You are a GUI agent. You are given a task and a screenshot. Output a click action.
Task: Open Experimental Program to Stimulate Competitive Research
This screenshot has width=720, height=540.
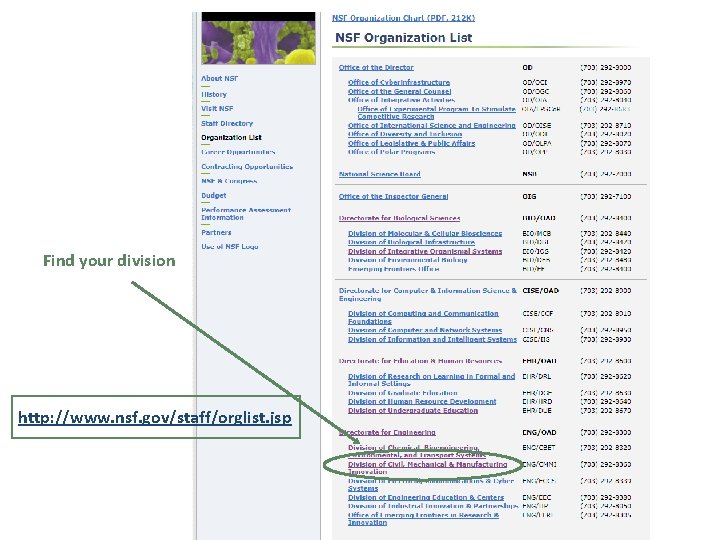pyautogui.click(x=436, y=112)
